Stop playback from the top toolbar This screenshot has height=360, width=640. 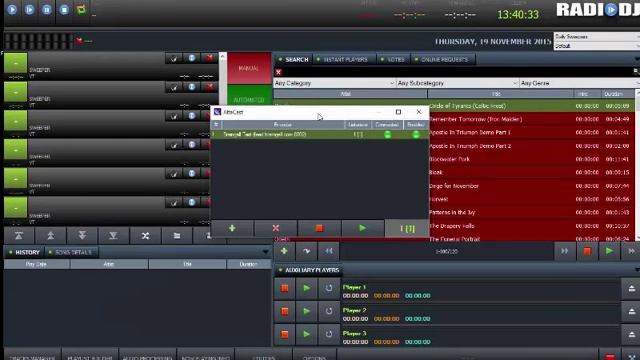[x=64, y=9]
